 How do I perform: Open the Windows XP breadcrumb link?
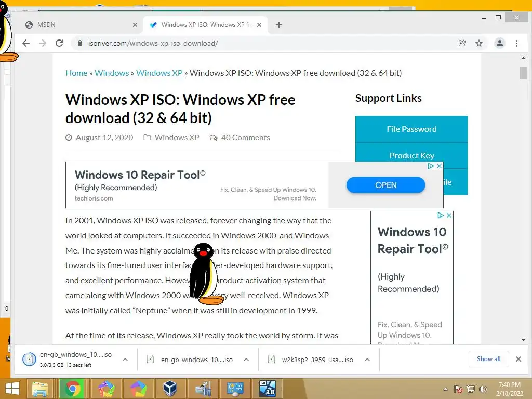click(x=159, y=73)
